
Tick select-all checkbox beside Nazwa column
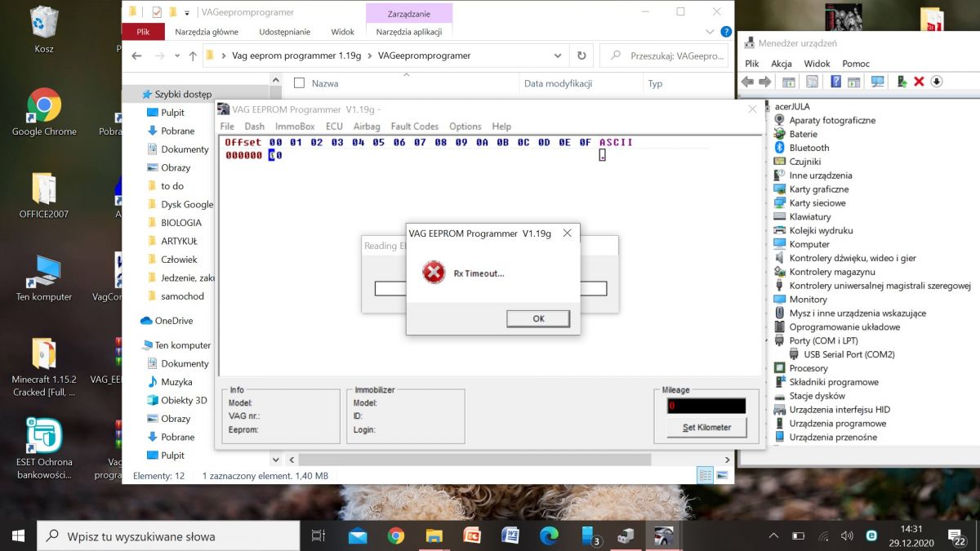(299, 83)
